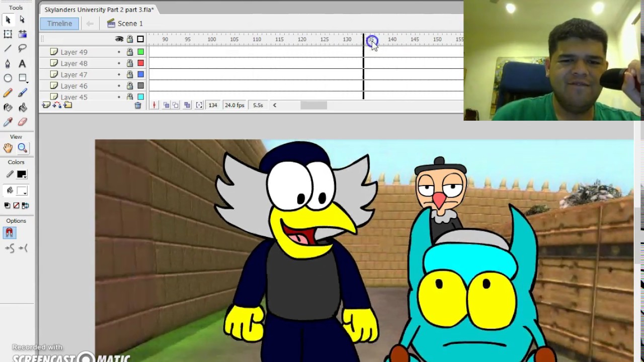644x362 pixels.
Task: Toggle show all layers as outlines
Action: (x=140, y=39)
